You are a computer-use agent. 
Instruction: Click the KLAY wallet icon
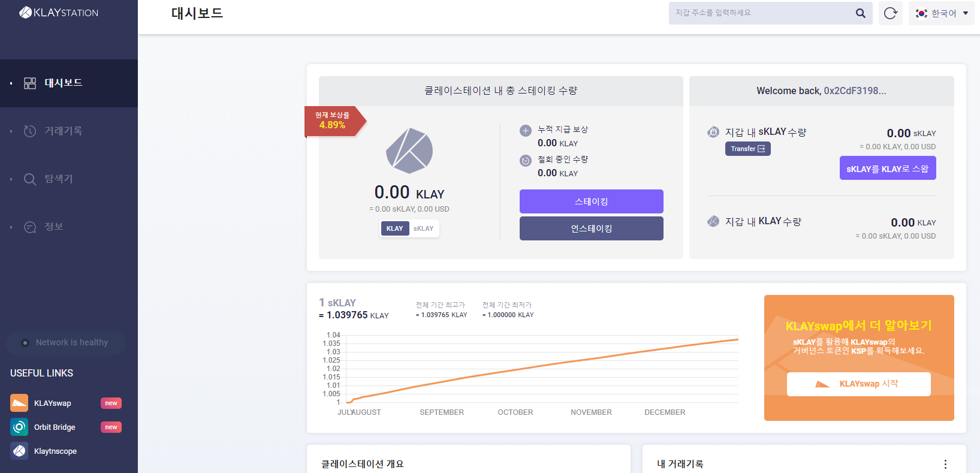click(x=713, y=221)
